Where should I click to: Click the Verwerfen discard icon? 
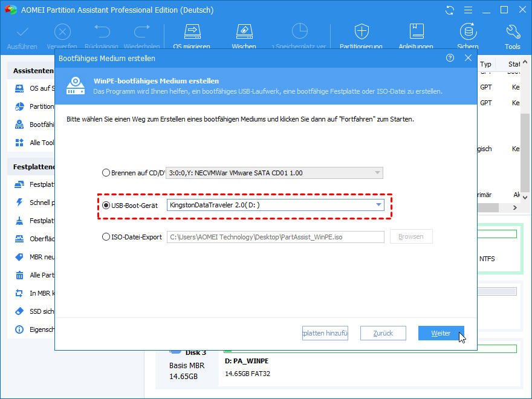click(x=62, y=32)
